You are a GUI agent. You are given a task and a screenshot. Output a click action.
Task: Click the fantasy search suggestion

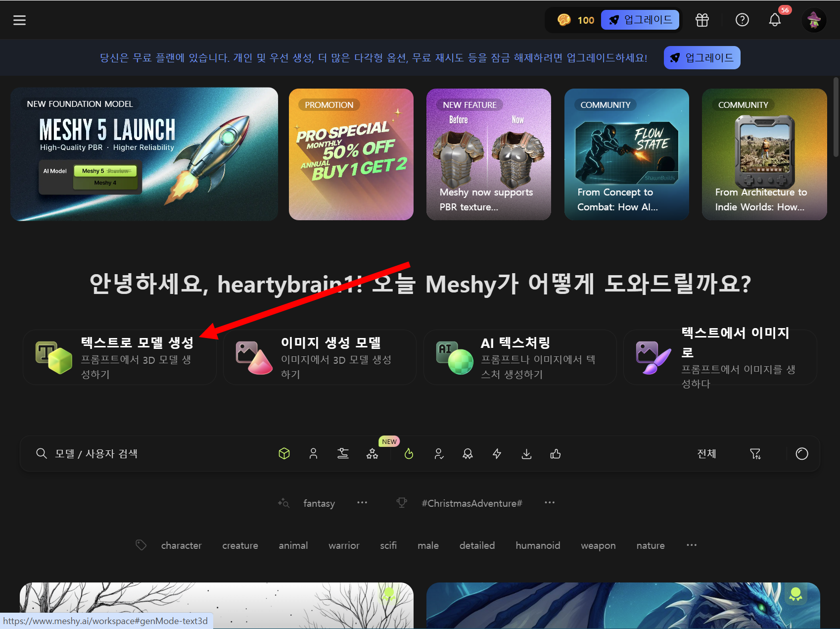coord(319,503)
